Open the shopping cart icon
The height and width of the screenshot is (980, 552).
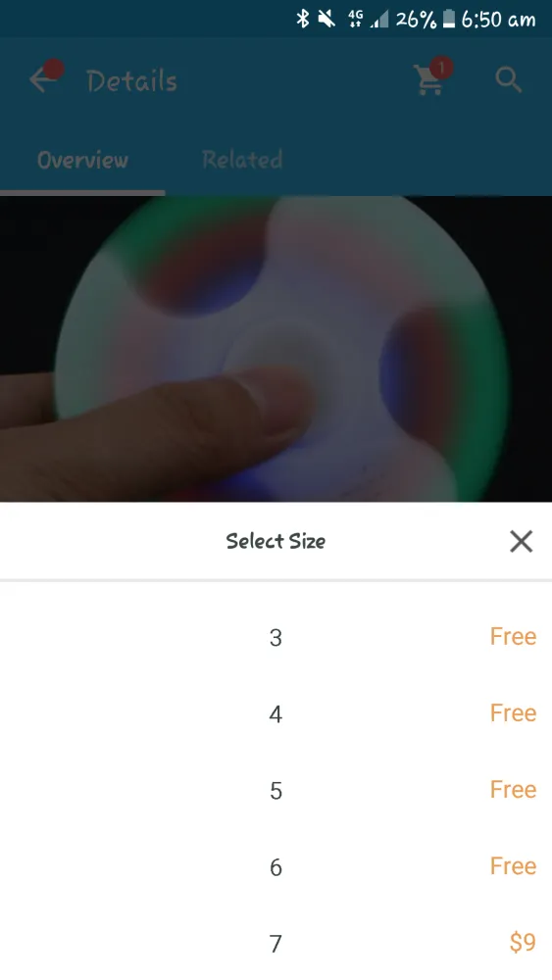(x=430, y=80)
